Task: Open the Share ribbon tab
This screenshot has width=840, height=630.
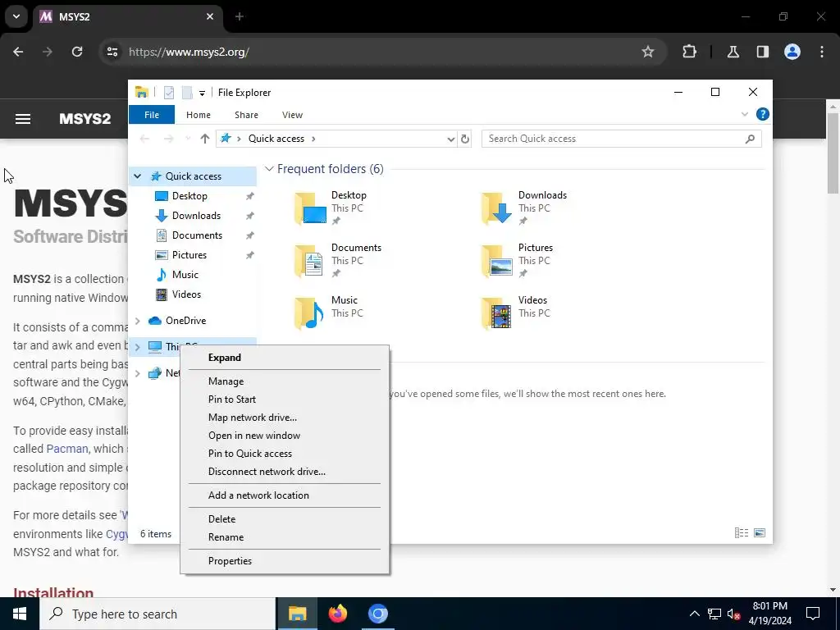Action: point(246,115)
